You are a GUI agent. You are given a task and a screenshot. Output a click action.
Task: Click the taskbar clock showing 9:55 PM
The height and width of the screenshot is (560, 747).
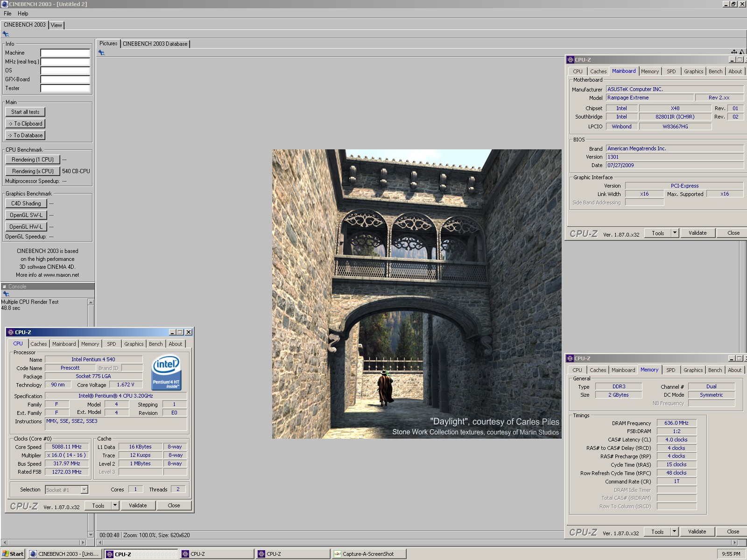coord(731,554)
